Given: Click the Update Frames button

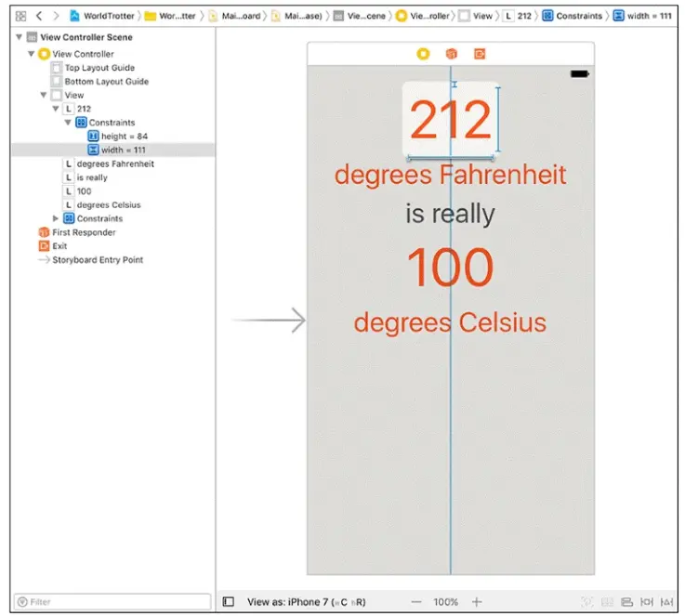Looking at the screenshot, I should click(x=586, y=602).
